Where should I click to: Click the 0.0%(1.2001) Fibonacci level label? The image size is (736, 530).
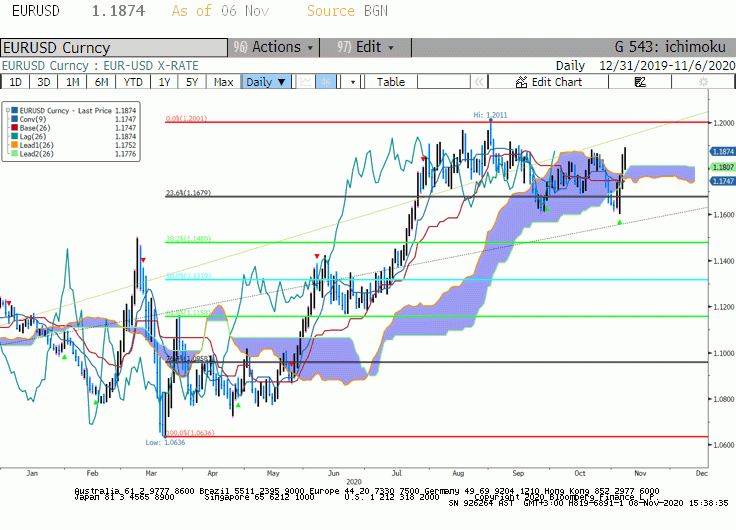click(186, 118)
